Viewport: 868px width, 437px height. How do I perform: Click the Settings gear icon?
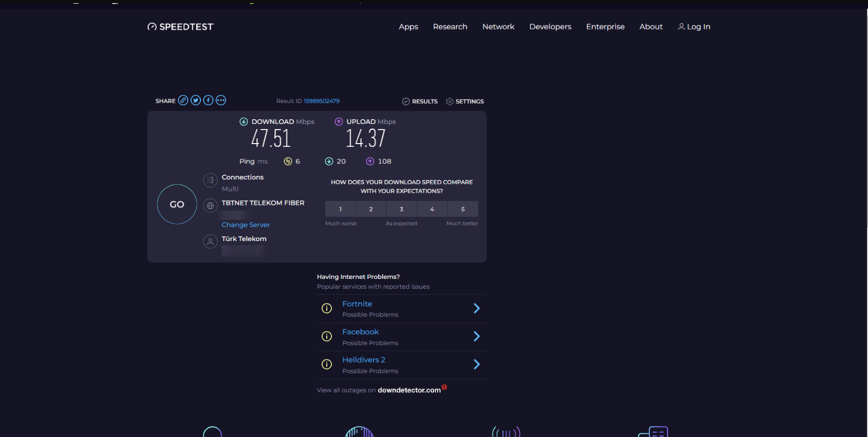(x=450, y=102)
